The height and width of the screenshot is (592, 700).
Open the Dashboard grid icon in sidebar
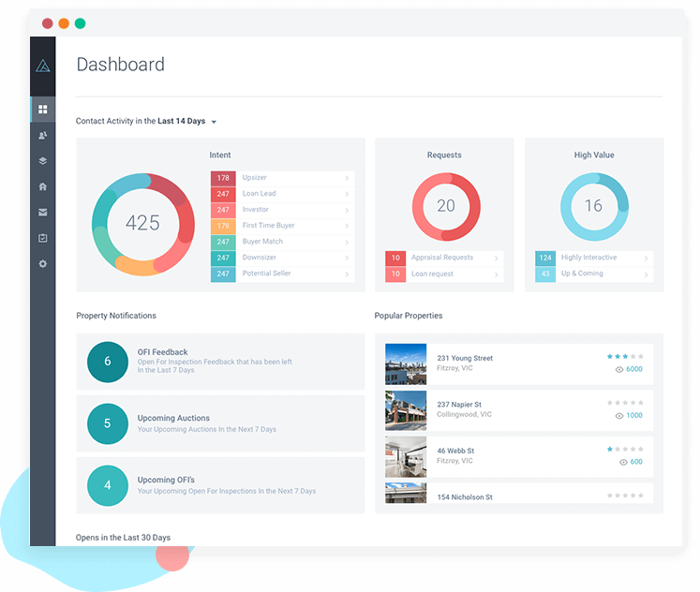coord(43,110)
